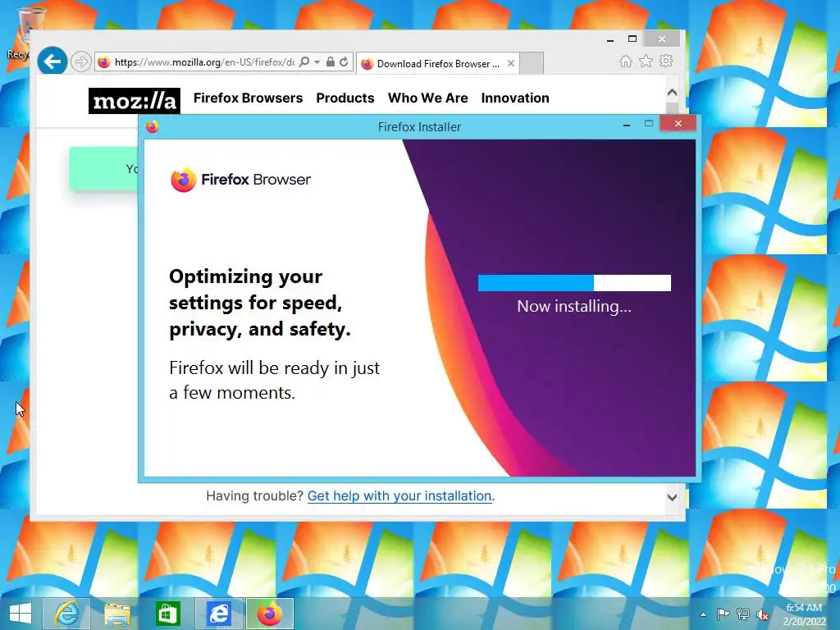Click the Firefox icon in installer title bar

click(152, 126)
